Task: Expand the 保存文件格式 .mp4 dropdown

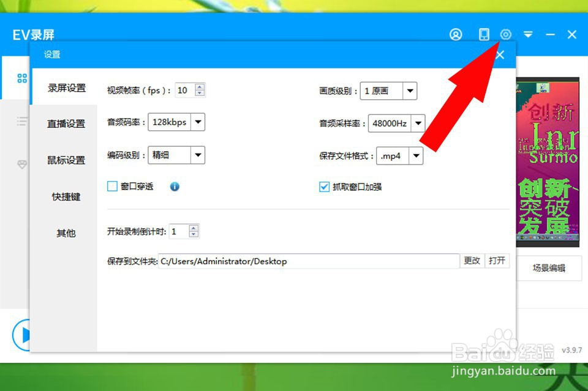Action: (x=417, y=156)
